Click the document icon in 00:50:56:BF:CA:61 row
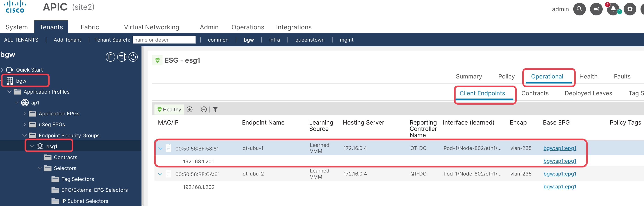The width and height of the screenshot is (644, 206). [x=168, y=174]
